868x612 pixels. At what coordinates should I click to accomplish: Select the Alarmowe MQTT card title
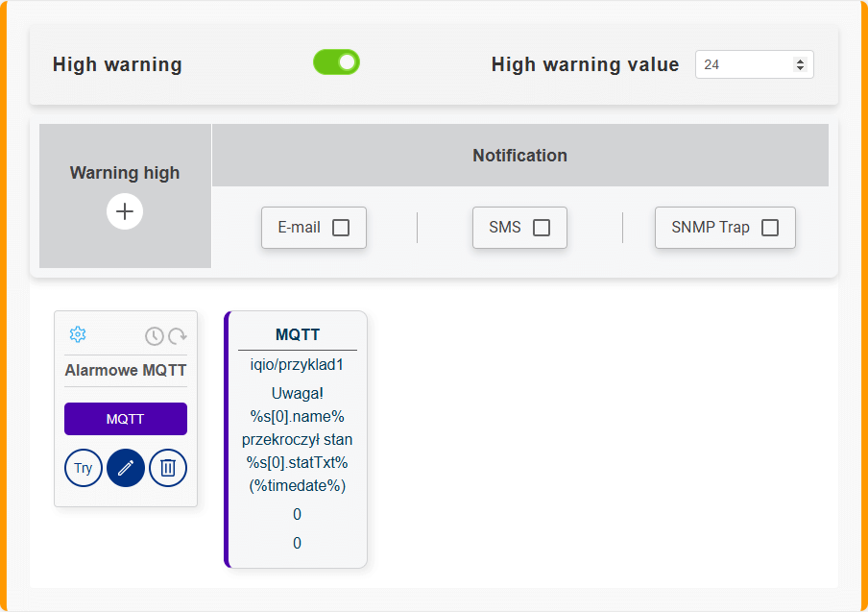[126, 370]
